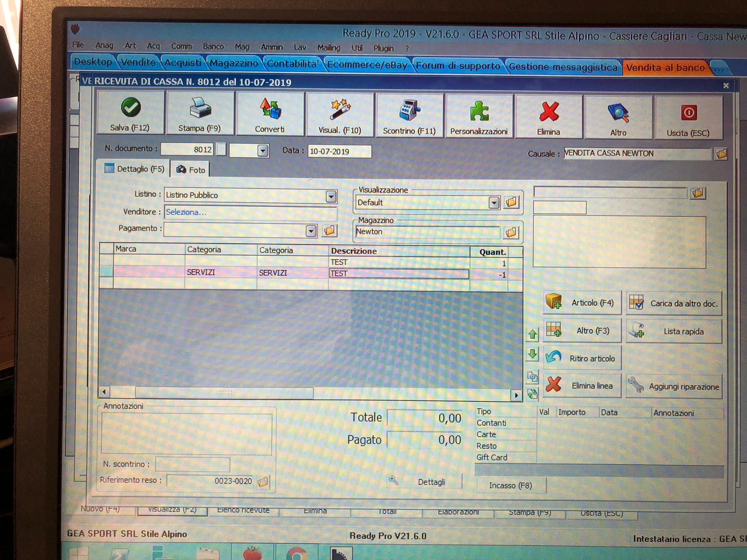This screenshot has height=560, width=747.
Task: Open folder icon beside Magazzino Newton
Action: pos(511,232)
